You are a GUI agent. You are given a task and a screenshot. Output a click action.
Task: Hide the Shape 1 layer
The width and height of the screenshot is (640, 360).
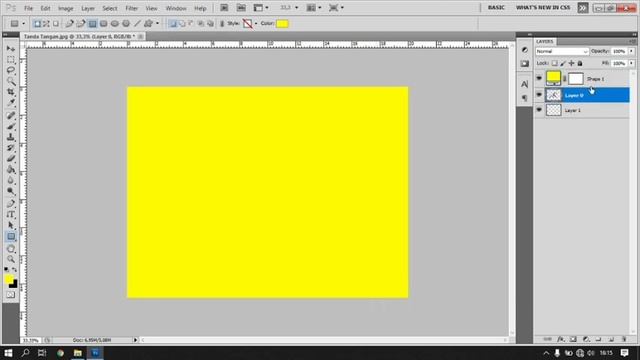pos(539,78)
